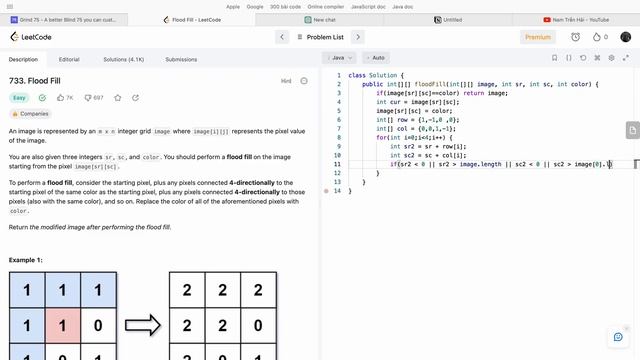Switch to the Editorial tab
Image resolution: width=640 pixels, height=360 pixels.
69,59
